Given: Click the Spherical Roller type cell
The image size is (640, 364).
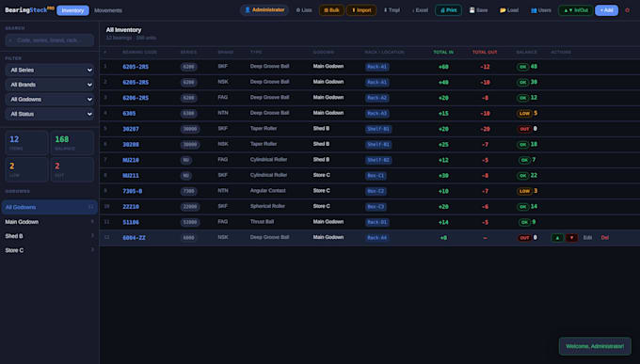Looking at the screenshot, I should pyautogui.click(x=267, y=206).
